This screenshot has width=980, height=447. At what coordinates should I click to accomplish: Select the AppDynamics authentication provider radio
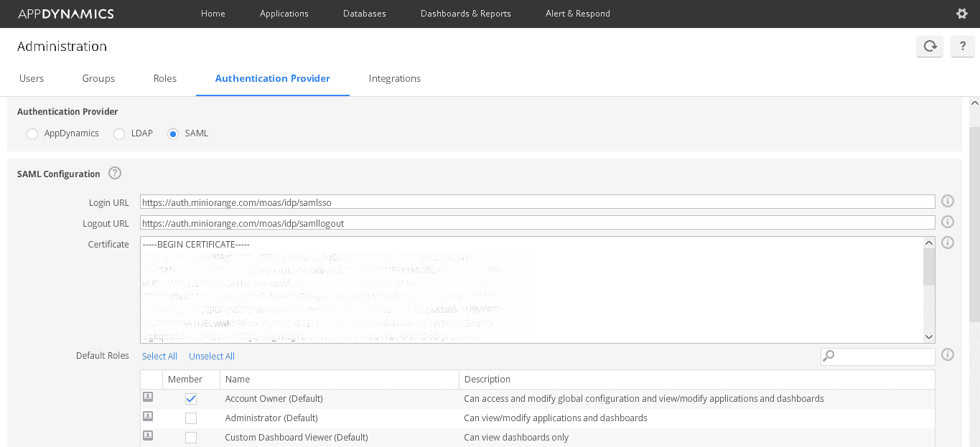point(32,134)
